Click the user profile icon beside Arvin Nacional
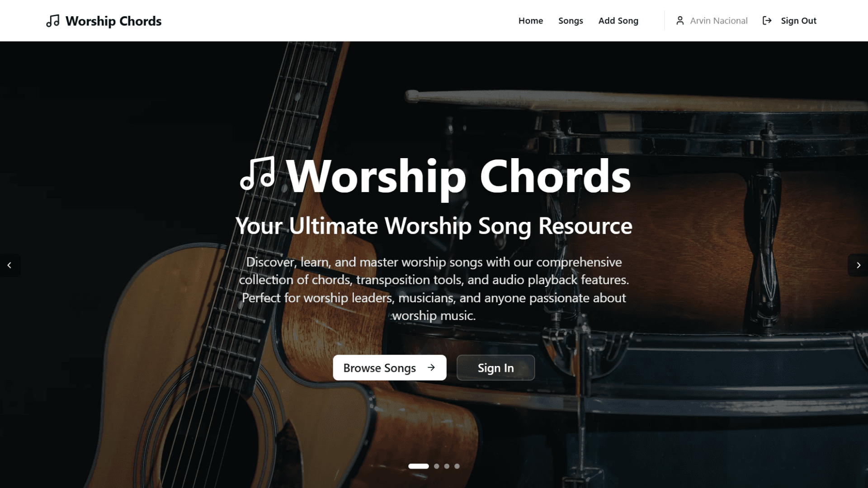This screenshot has width=868, height=488. click(x=680, y=21)
